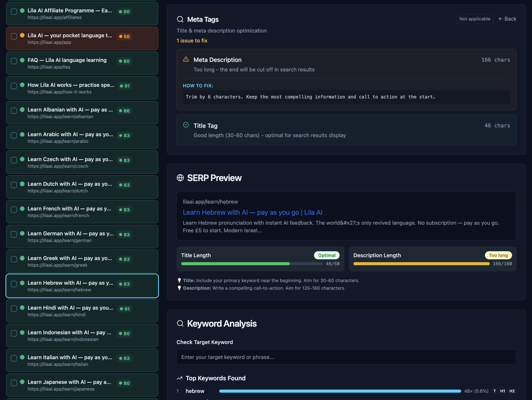Click score badge 80 on Affiliate Programme page
This screenshot has width=532, height=400.
pyautogui.click(x=124, y=12)
